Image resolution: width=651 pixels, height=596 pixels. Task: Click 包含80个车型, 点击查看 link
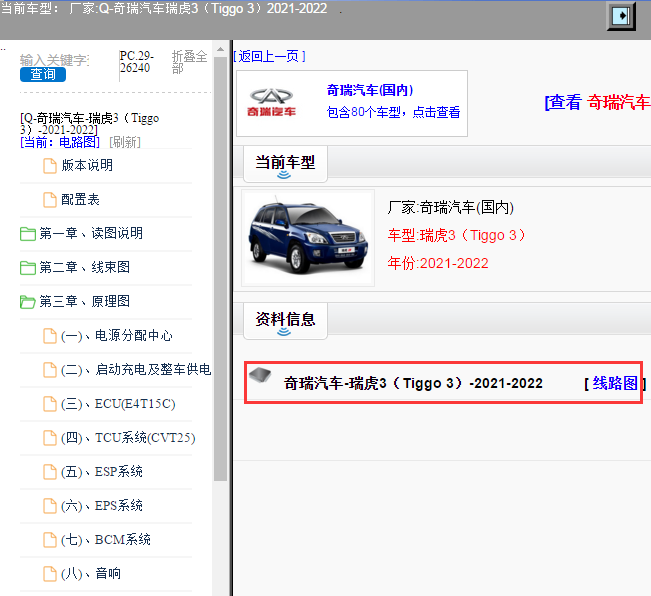click(x=394, y=112)
